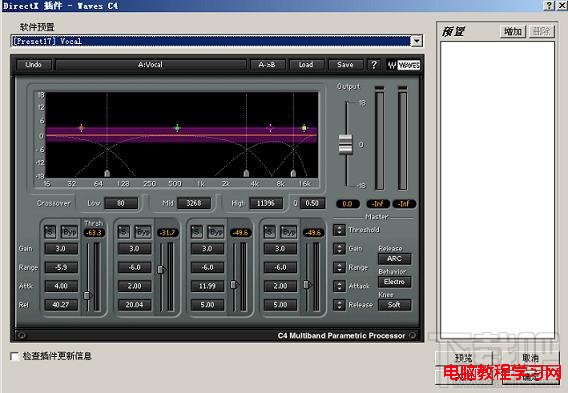
Task: Click the High crossover field showing 11396
Action: 266,204
